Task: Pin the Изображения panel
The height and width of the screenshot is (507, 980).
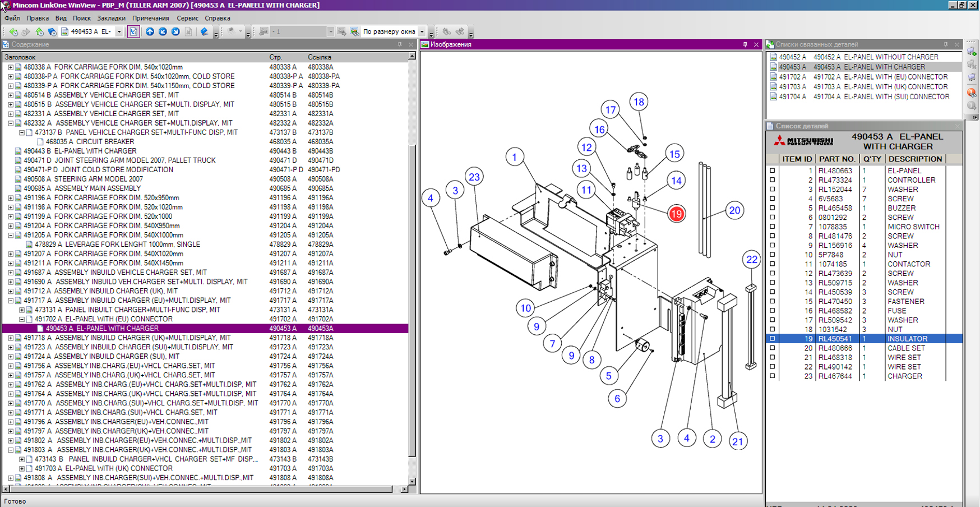Action: coord(745,44)
